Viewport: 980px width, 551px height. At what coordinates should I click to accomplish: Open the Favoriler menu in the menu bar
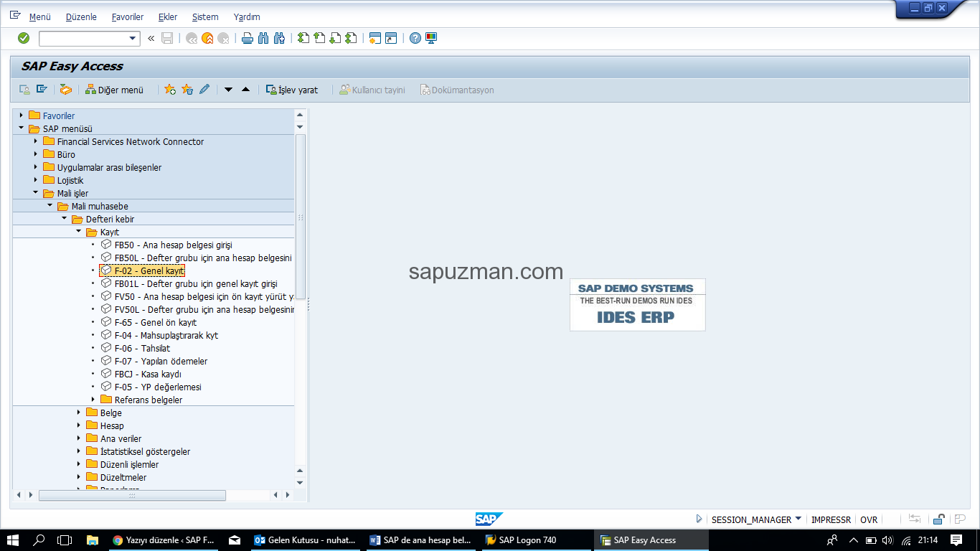[x=128, y=17]
